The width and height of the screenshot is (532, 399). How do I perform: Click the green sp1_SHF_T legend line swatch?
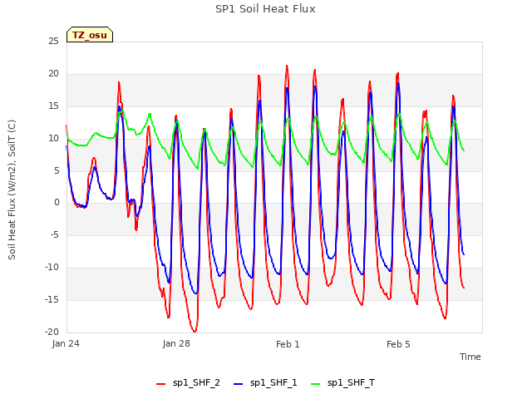pos(316,384)
